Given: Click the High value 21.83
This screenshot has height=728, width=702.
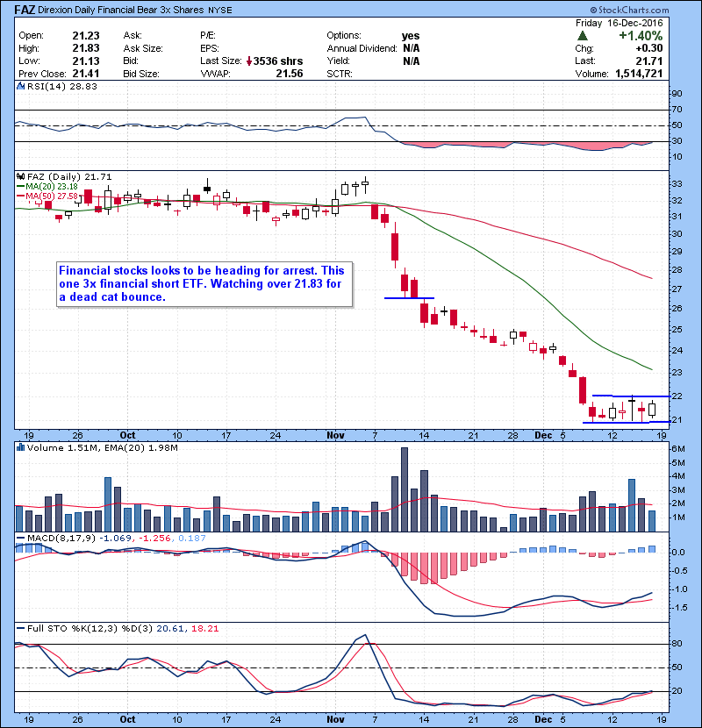Looking at the screenshot, I should click(86, 48).
